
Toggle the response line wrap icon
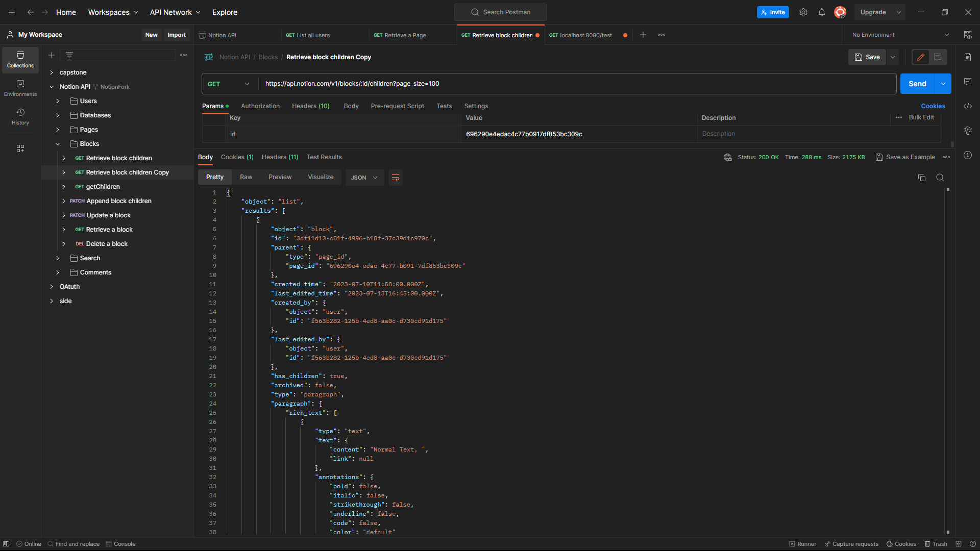tap(395, 178)
